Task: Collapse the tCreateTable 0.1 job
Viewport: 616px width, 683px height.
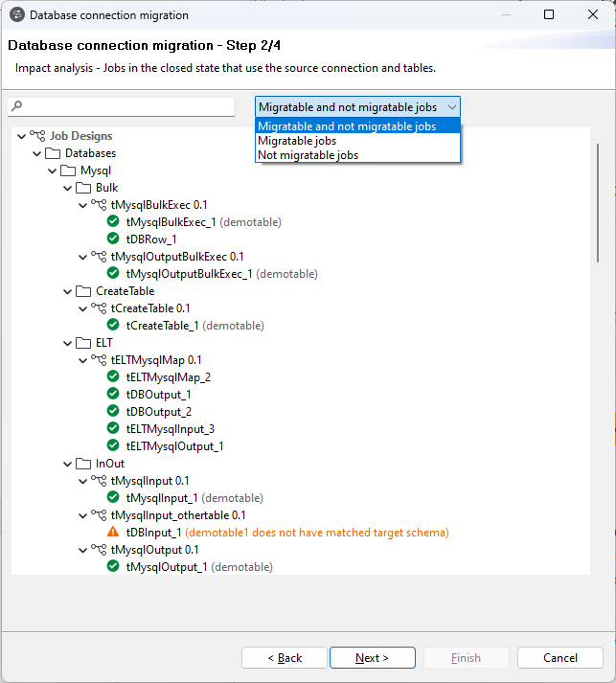Action: pos(82,309)
